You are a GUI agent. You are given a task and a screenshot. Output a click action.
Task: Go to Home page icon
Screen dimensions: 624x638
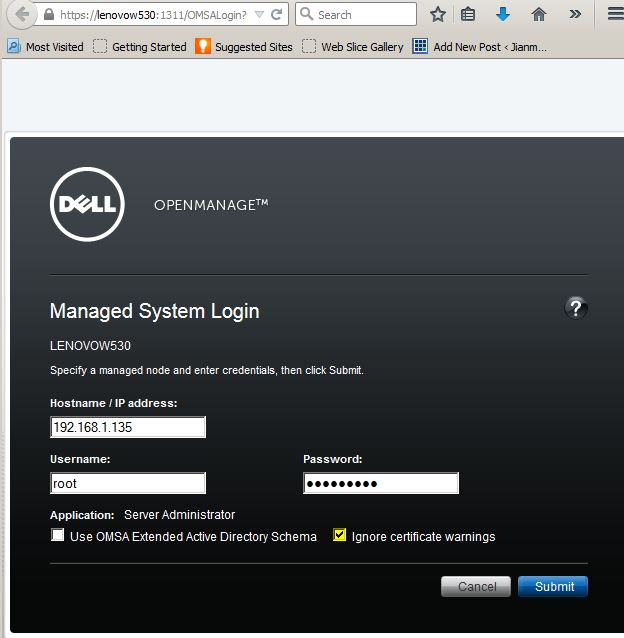coord(539,15)
